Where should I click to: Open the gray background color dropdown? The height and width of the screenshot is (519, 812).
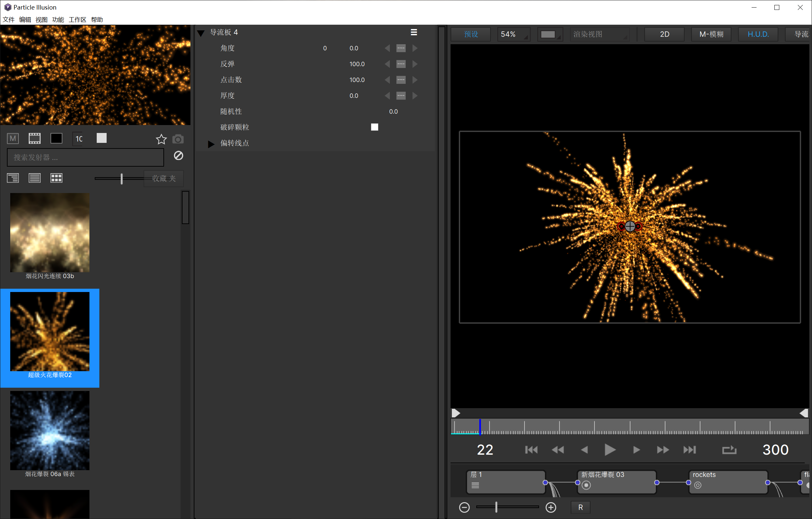550,34
